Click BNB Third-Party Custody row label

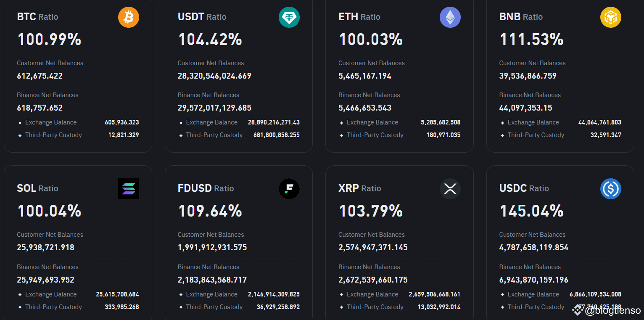pos(536,135)
